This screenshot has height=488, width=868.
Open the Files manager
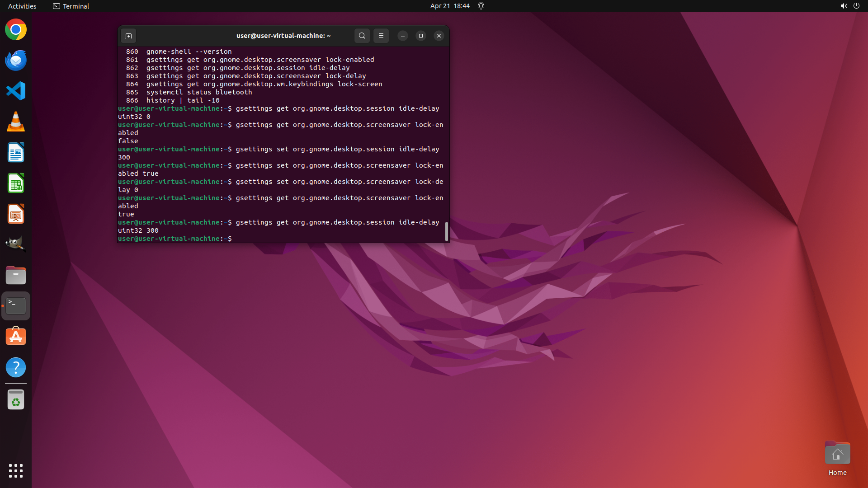[16, 275]
